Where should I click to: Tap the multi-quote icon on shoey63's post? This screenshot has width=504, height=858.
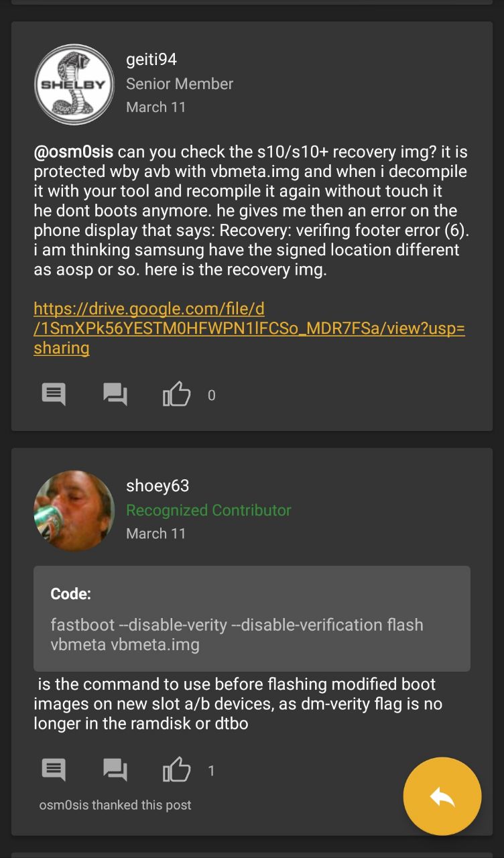tap(115, 770)
